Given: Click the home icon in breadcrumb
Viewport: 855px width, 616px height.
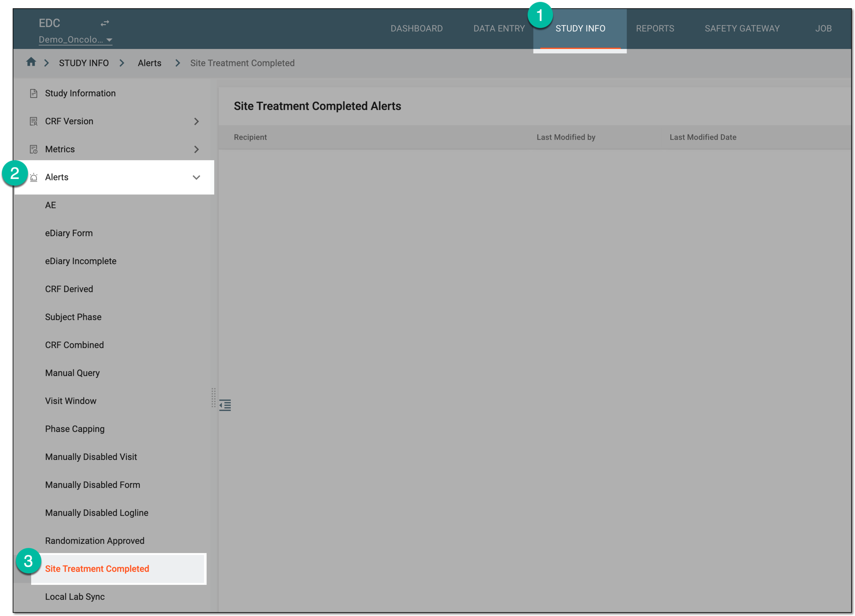Looking at the screenshot, I should point(31,62).
